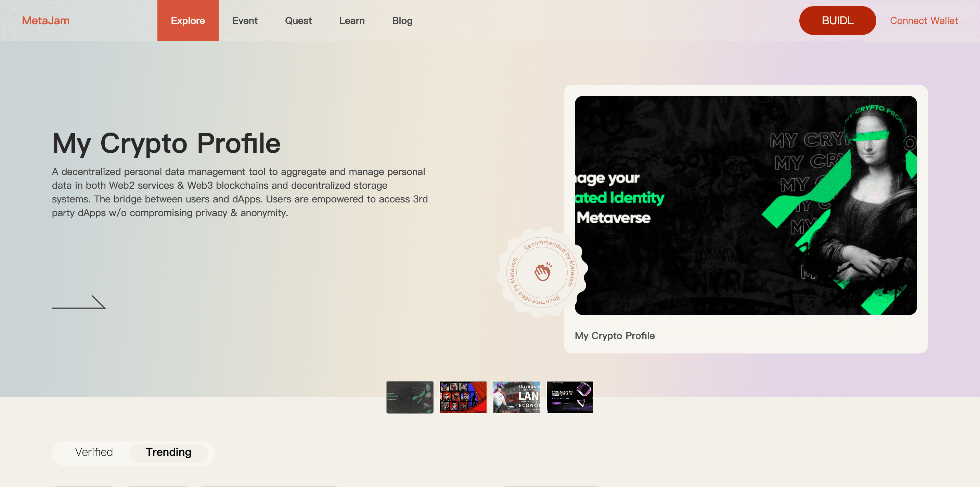Click the BUIDL button
This screenshot has width=980, height=487.
(838, 21)
